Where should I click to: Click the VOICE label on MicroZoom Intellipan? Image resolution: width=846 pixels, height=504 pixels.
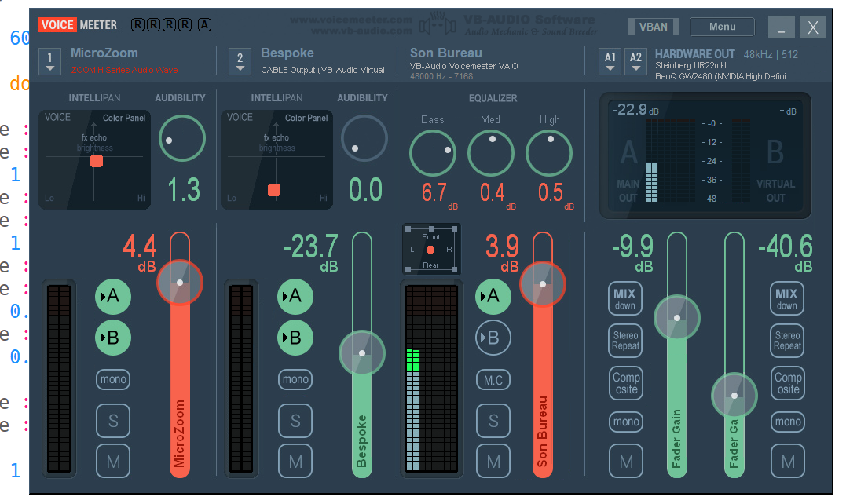tap(57, 118)
